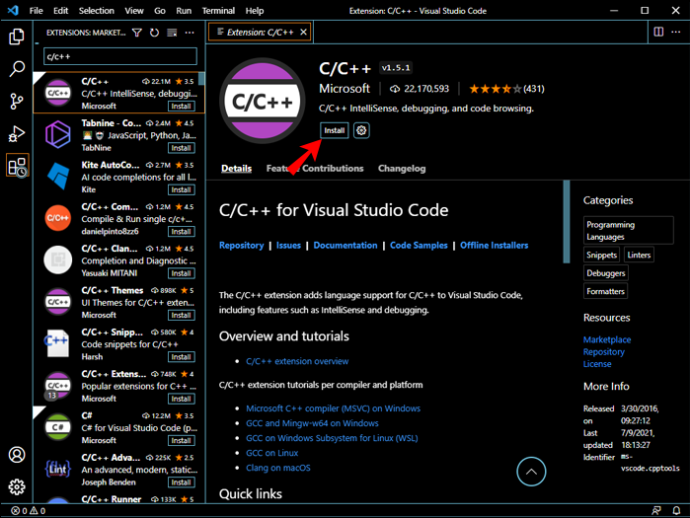This screenshot has height=518, width=690.
Task: Open the Edit menu
Action: pyautogui.click(x=61, y=11)
